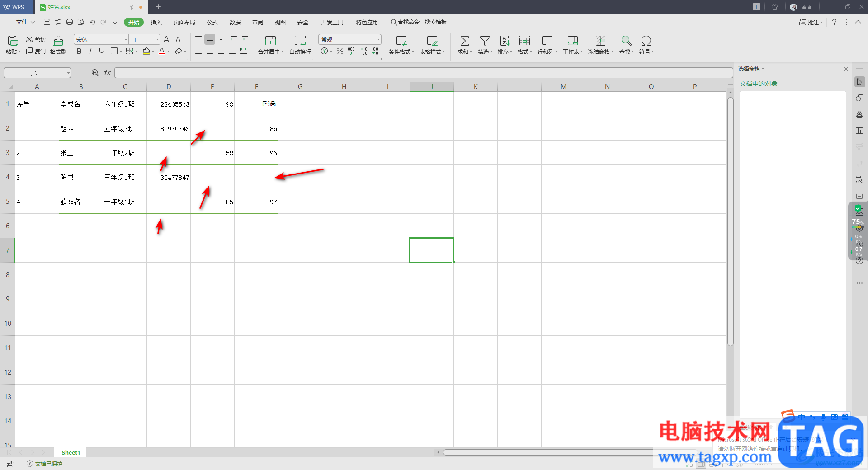Image resolution: width=868 pixels, height=470 pixels.
Task: Click the Copy (复制) icon
Action: coord(29,51)
